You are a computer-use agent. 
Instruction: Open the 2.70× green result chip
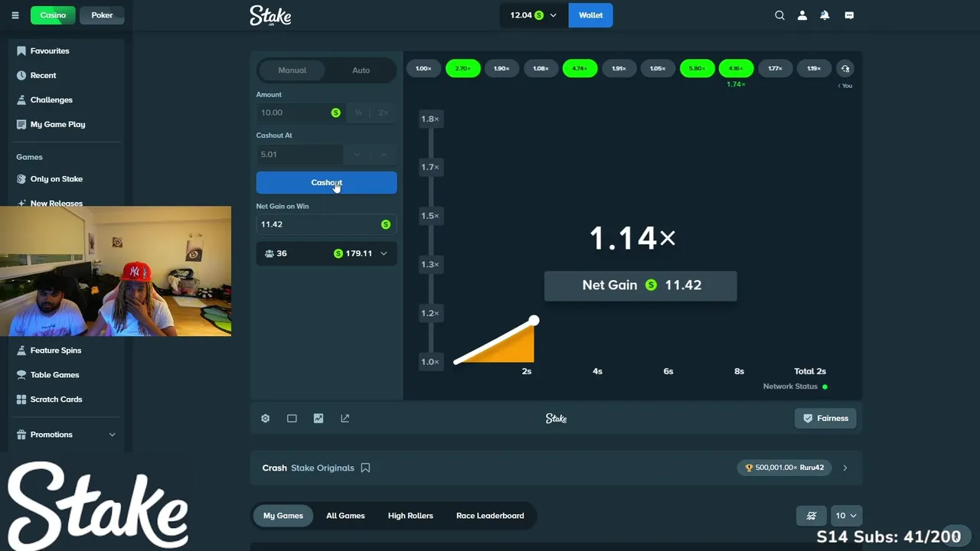click(x=462, y=69)
